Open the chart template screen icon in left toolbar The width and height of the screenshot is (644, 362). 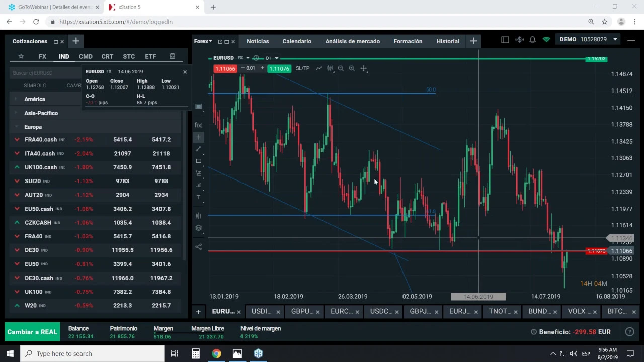(x=199, y=107)
